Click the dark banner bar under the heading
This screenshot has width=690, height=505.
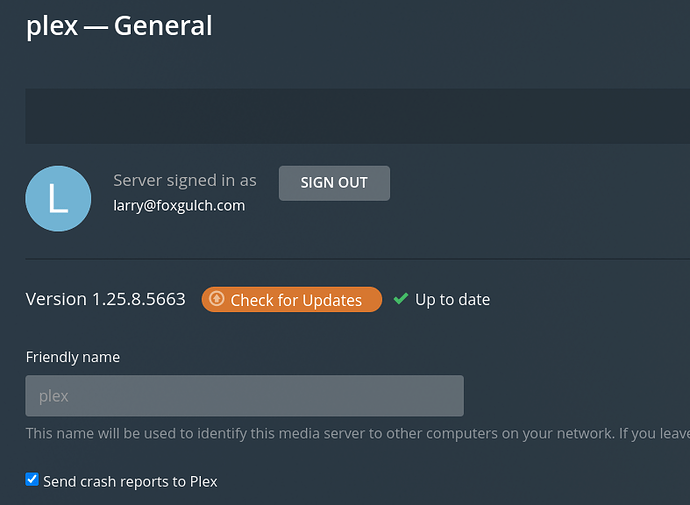point(357,115)
